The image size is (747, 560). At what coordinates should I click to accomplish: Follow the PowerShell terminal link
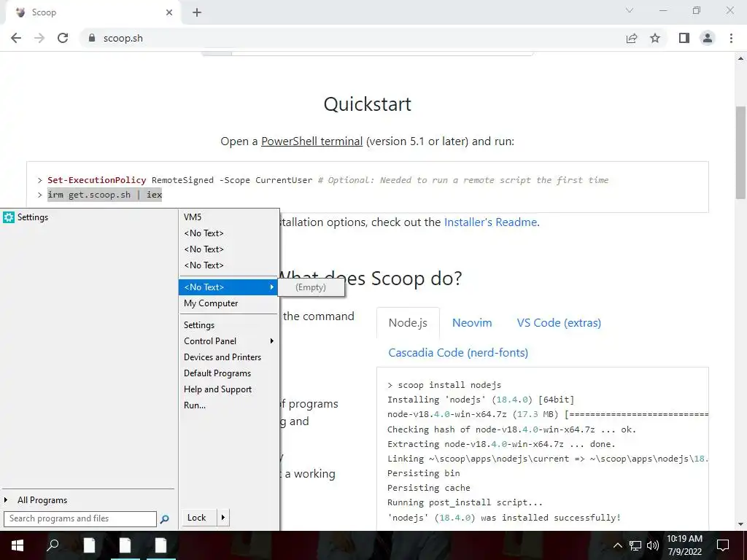[x=312, y=141]
